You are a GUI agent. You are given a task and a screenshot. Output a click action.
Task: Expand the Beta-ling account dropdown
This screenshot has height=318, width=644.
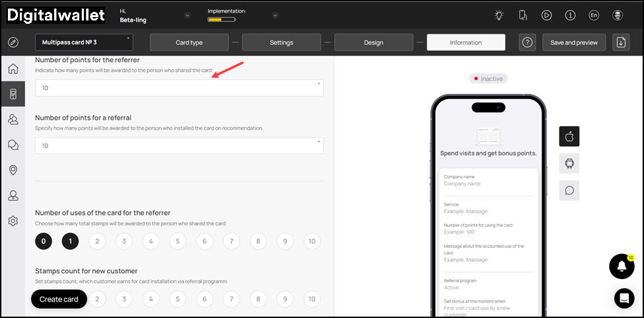click(187, 15)
